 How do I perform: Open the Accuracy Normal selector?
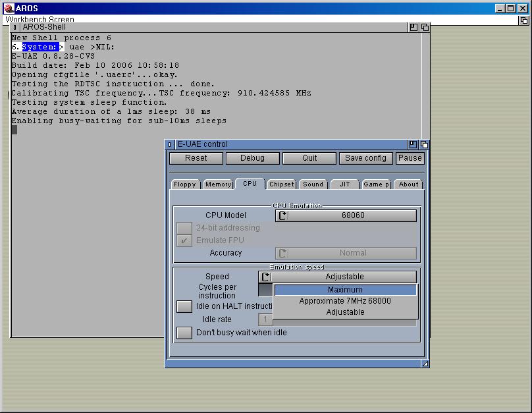346,253
